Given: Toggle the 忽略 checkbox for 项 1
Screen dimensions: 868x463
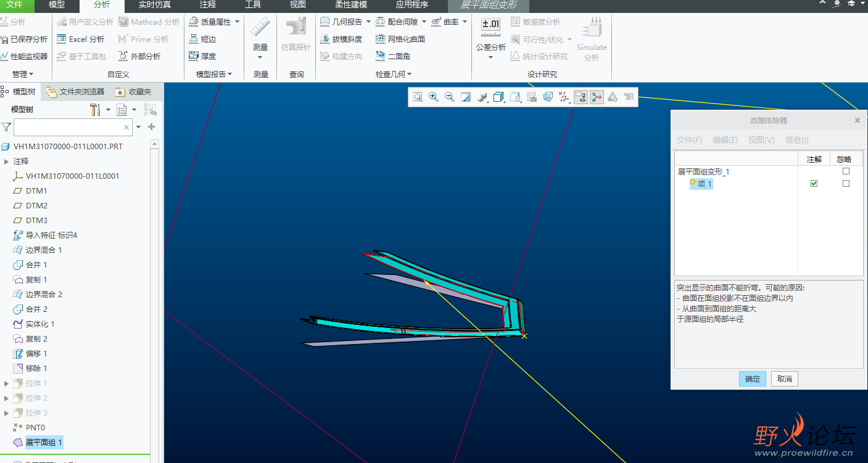Looking at the screenshot, I should pyautogui.click(x=846, y=184).
